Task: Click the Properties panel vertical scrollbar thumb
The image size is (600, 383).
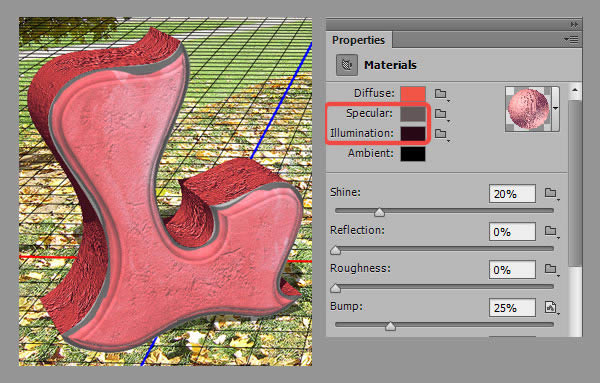Action: tap(575, 183)
